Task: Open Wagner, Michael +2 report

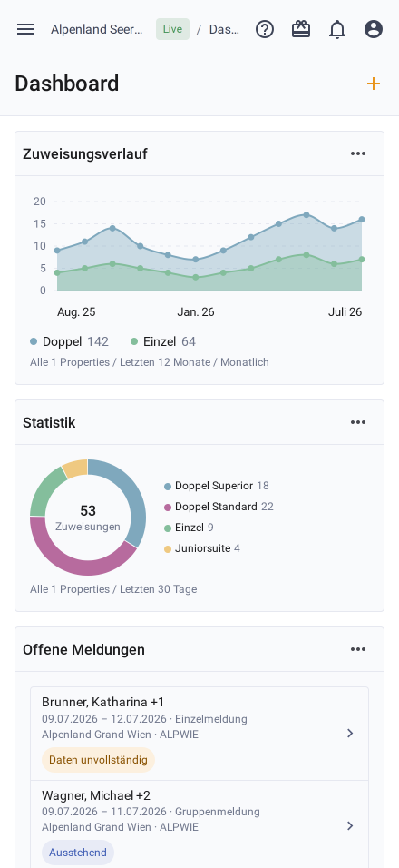Action: coord(199,824)
